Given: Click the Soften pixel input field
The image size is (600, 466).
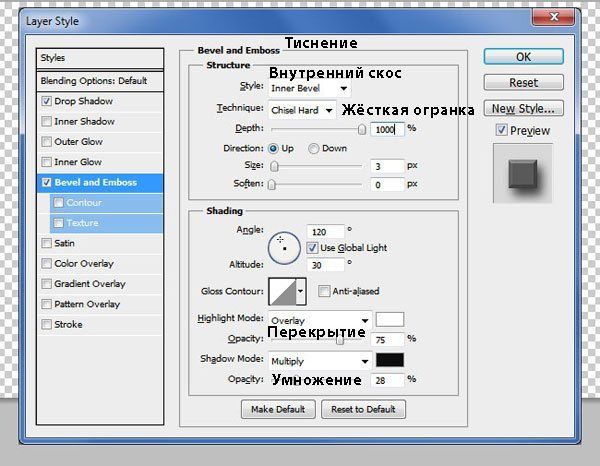Looking at the screenshot, I should point(387,185).
